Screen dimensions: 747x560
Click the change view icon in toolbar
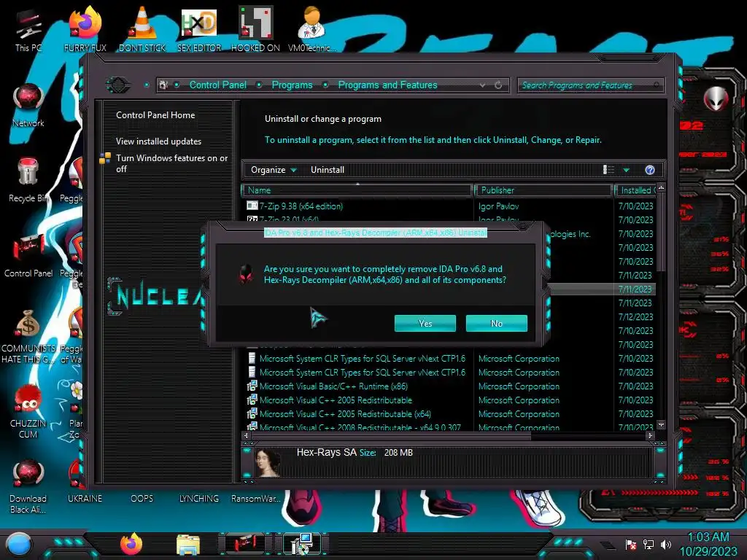point(609,170)
